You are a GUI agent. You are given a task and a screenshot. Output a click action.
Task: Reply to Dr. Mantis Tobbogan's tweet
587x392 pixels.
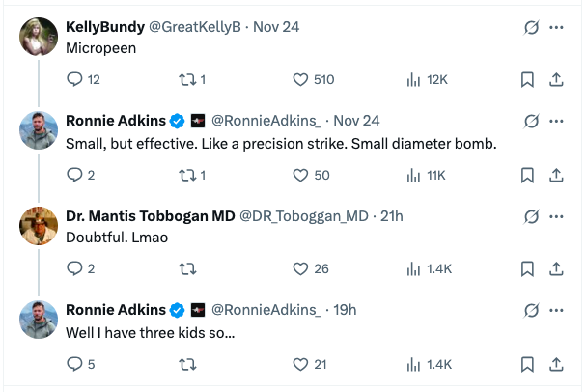click(75, 269)
